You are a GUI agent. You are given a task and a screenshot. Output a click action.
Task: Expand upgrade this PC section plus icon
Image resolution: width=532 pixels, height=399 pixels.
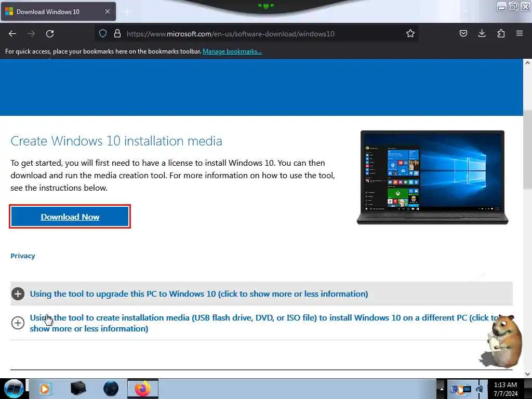(x=18, y=294)
